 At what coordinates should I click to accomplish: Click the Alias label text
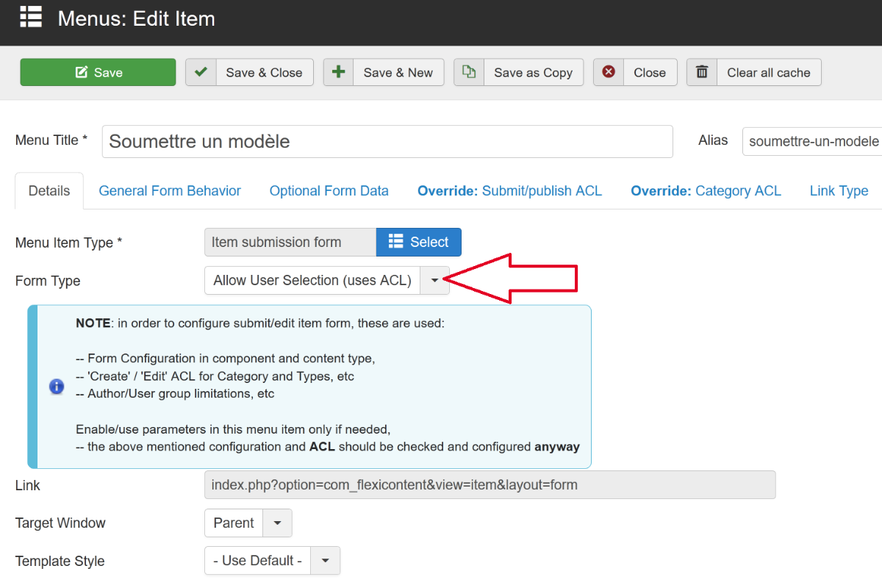tap(713, 140)
